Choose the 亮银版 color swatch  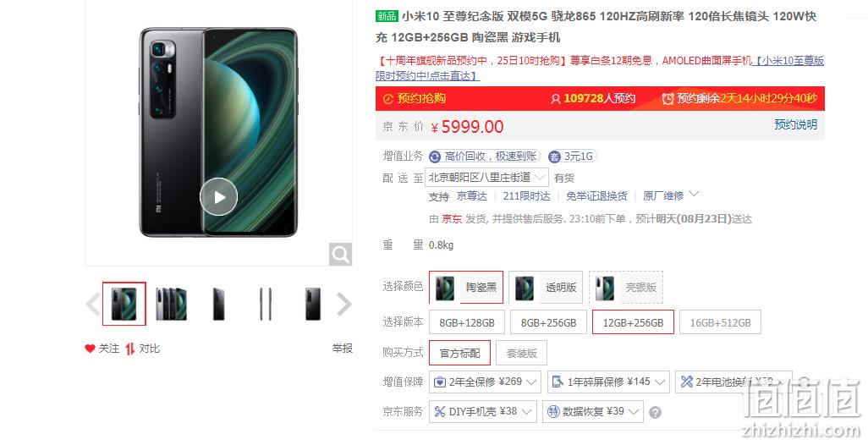(x=626, y=288)
